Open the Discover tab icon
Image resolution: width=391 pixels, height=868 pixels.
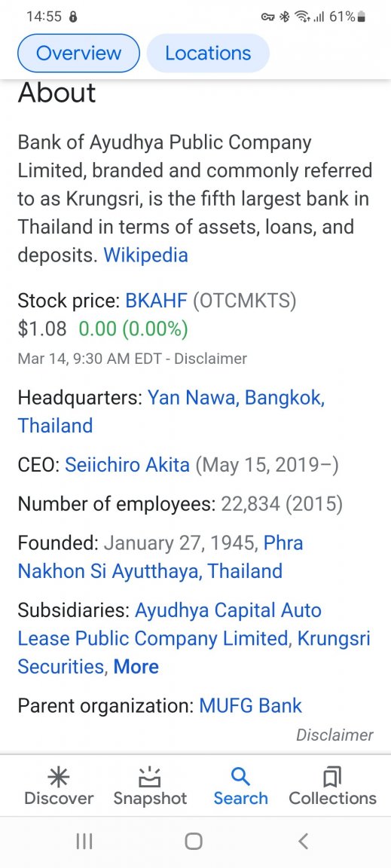(59, 778)
